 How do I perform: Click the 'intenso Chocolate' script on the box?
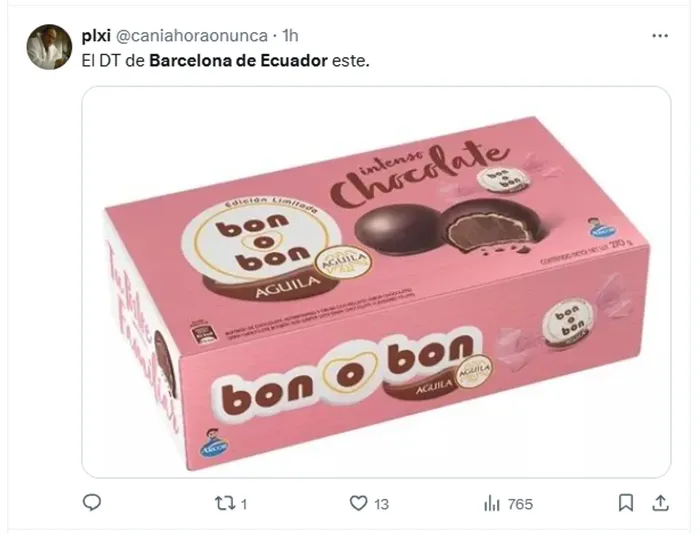(x=420, y=176)
